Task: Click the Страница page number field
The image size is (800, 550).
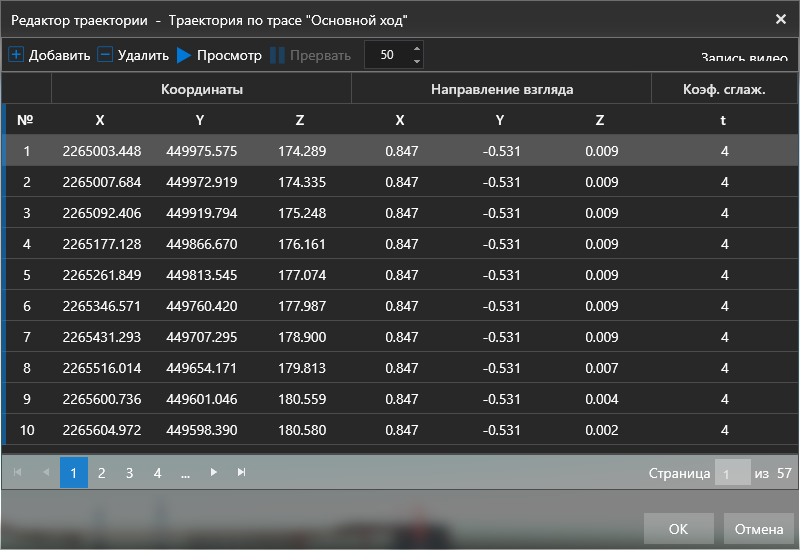Action: coord(732,473)
